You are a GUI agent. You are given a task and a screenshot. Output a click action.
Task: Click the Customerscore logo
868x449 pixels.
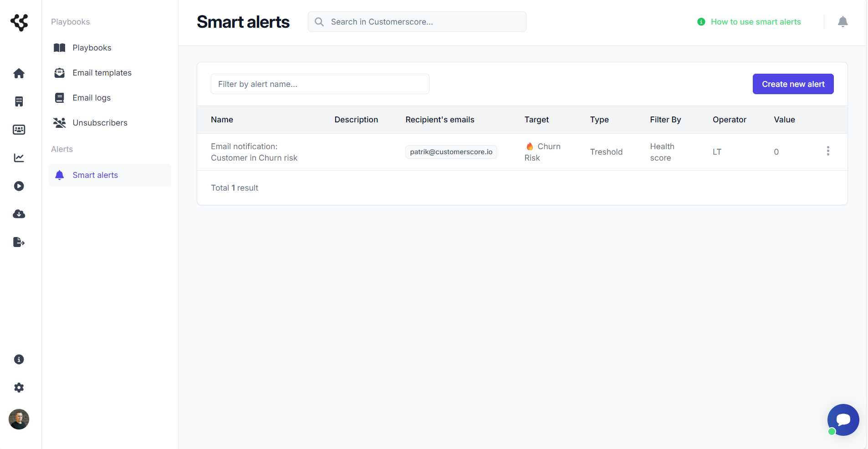pyautogui.click(x=20, y=22)
